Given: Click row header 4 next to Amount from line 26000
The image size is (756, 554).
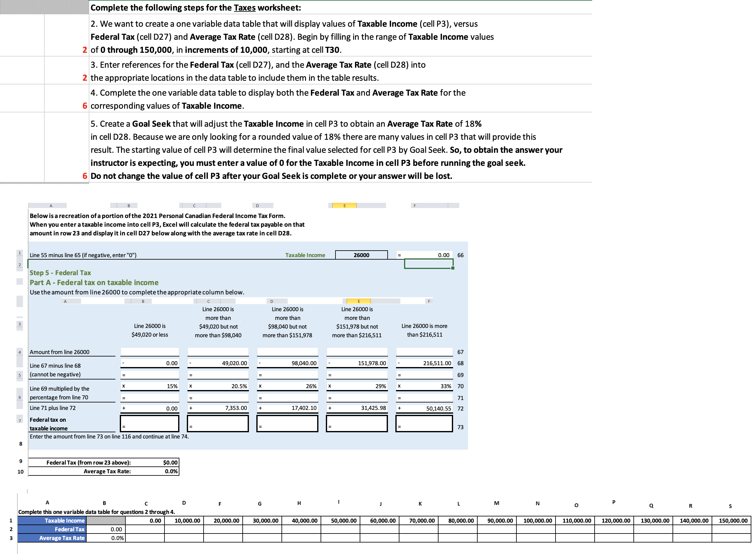Looking at the screenshot, I should click(20, 352).
